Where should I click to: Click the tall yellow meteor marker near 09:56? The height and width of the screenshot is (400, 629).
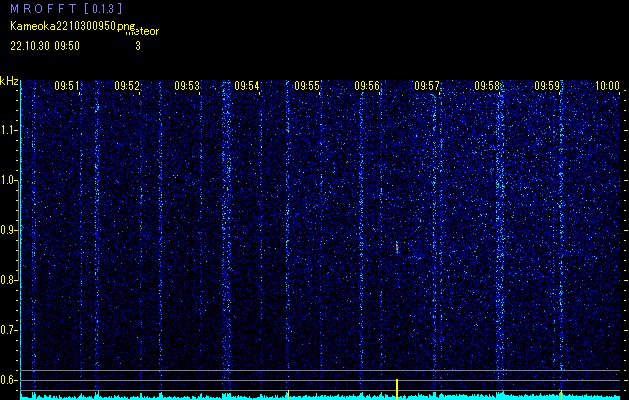click(x=397, y=389)
